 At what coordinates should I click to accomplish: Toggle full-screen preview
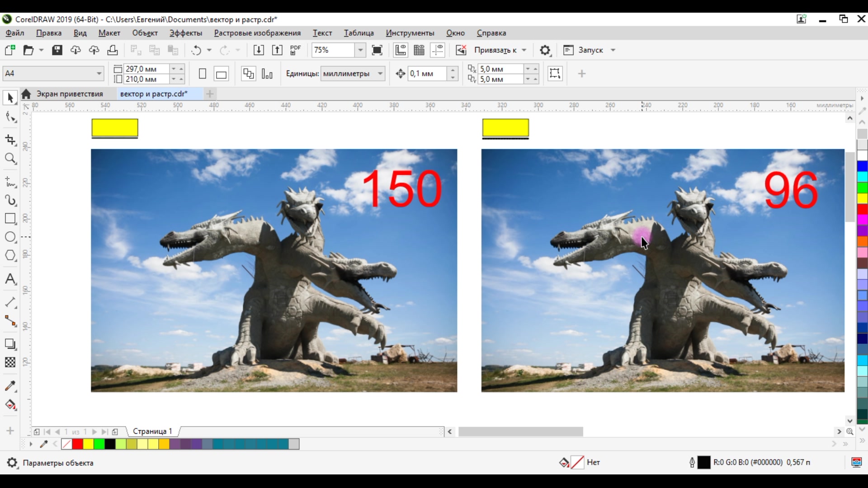coord(377,50)
